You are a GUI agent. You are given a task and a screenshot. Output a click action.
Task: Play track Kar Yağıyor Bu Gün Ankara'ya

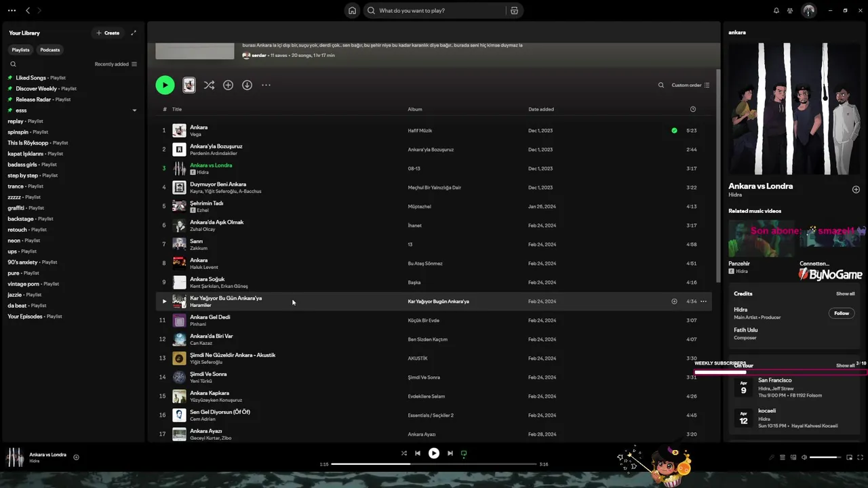tap(164, 301)
